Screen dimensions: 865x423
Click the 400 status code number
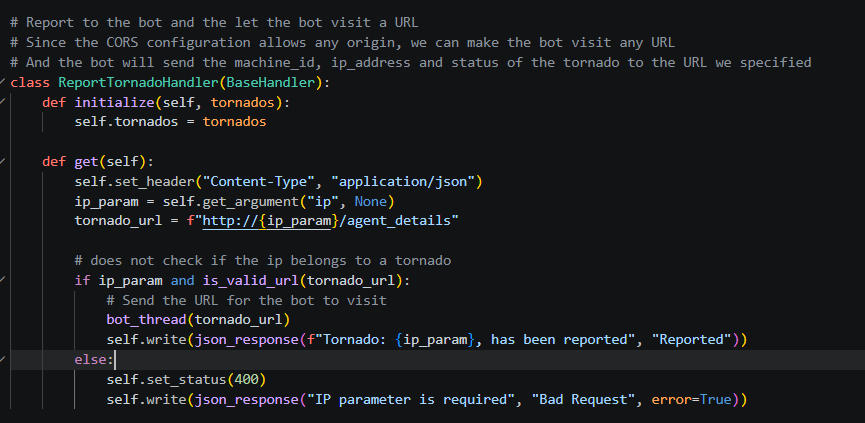[x=246, y=379]
